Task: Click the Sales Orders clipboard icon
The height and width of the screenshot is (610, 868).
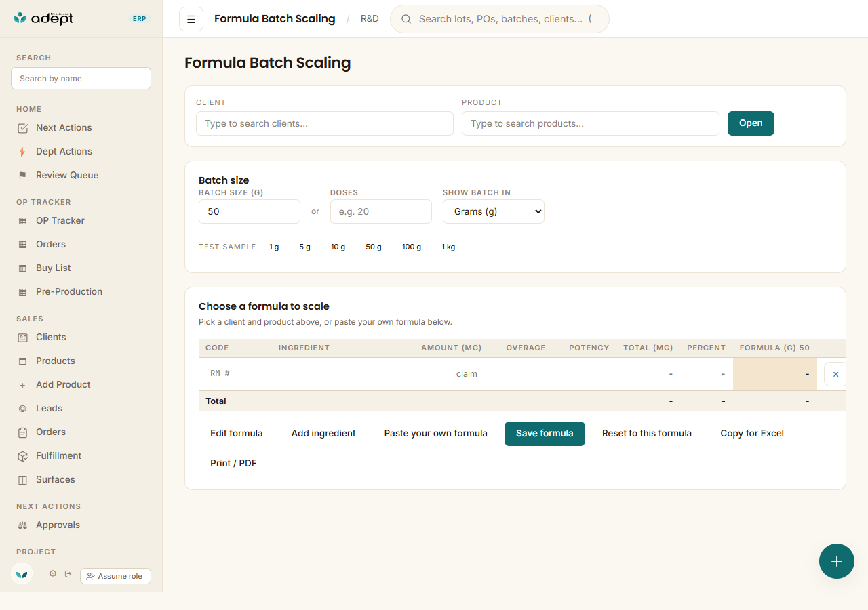Action: click(22, 432)
